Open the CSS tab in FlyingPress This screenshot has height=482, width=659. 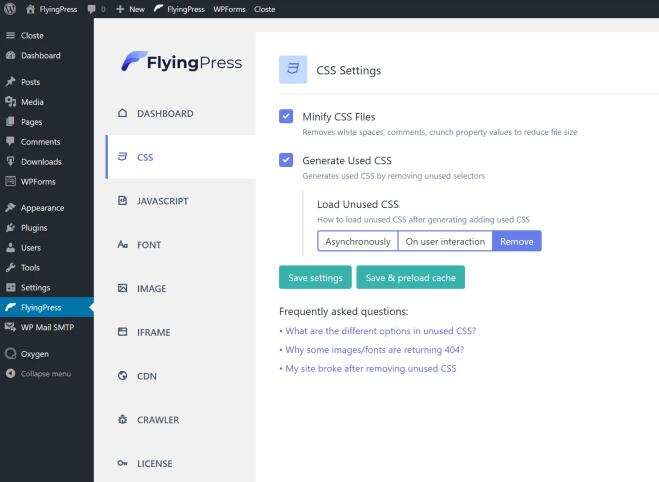tap(181, 157)
